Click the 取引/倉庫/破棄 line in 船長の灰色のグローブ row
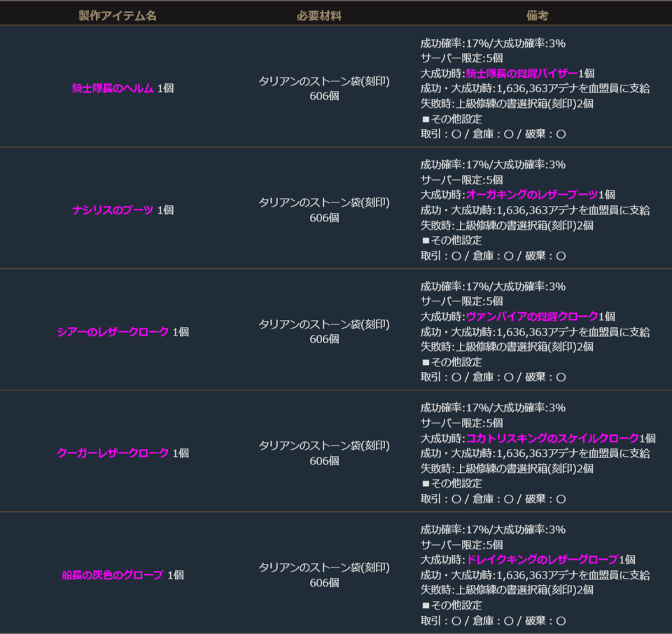 [x=493, y=621]
